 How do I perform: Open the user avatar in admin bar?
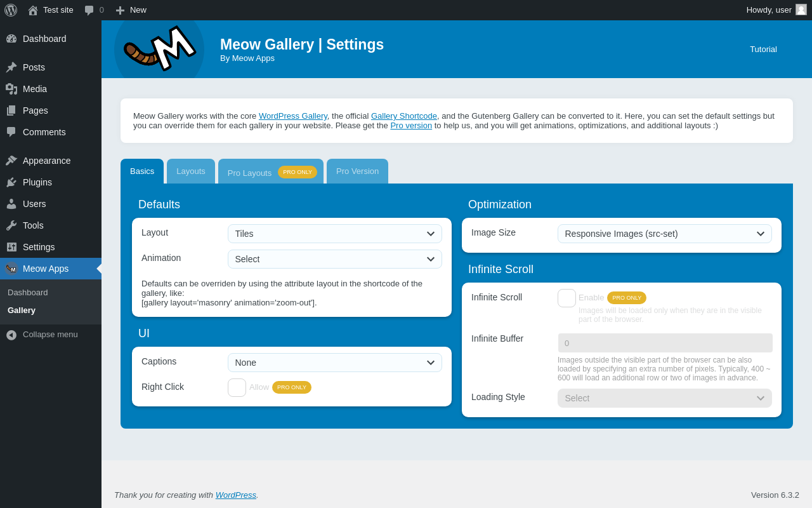click(x=801, y=10)
